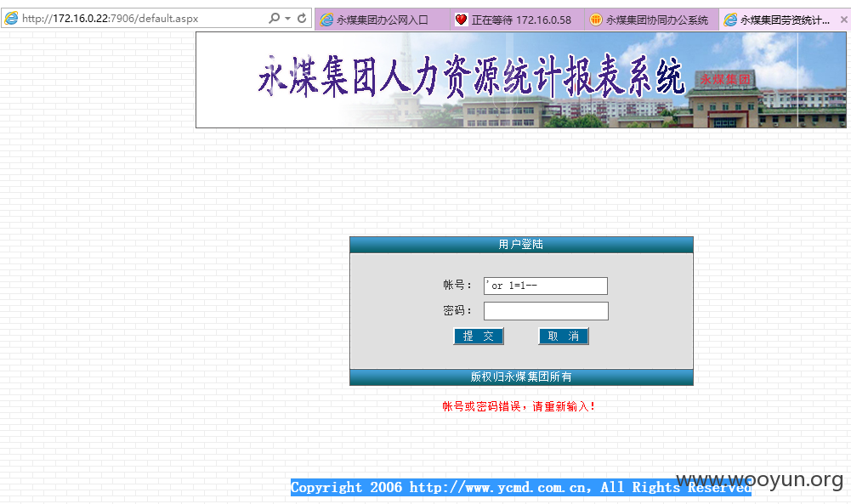Click the 取消 cancel button
Image resolution: width=851 pixels, height=504 pixels.
(x=564, y=337)
